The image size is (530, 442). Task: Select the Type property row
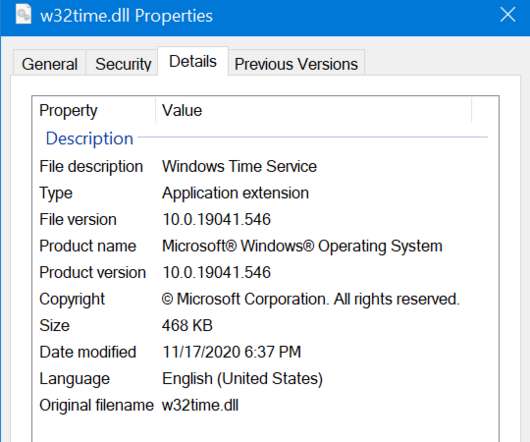point(265,193)
